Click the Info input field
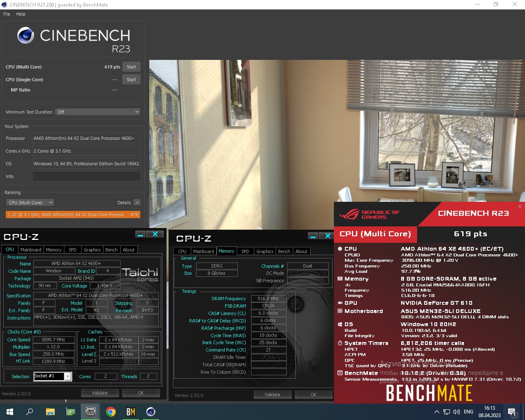 coord(86,176)
